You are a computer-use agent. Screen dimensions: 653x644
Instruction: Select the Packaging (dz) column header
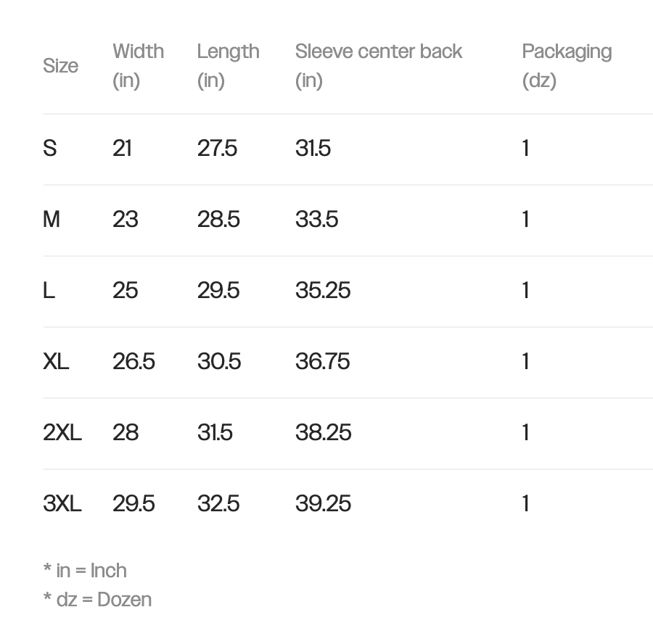pyautogui.click(x=567, y=65)
